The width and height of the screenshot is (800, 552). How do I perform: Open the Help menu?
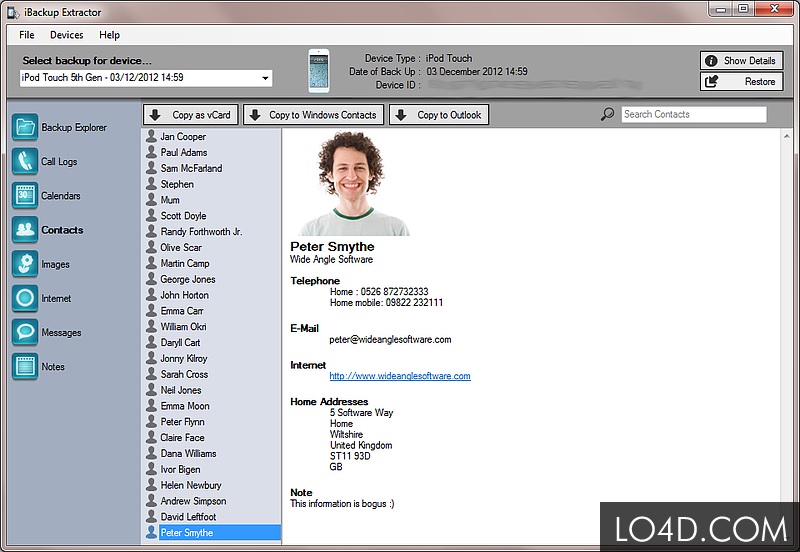109,35
